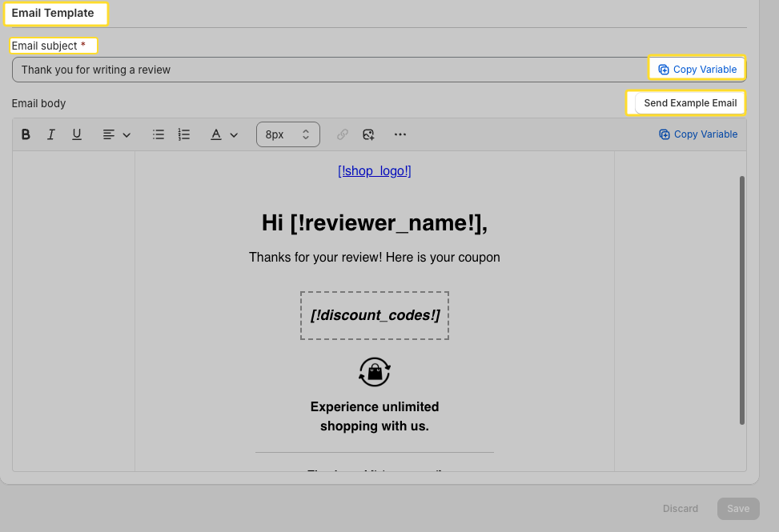Create a numbered list

pyautogui.click(x=183, y=134)
